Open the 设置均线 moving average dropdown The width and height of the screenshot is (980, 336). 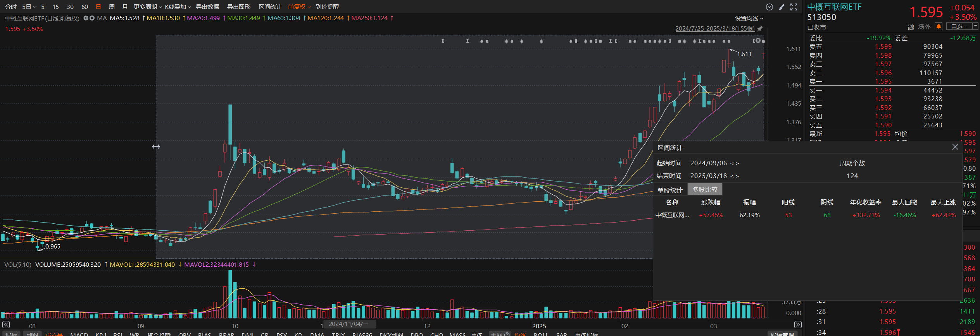tap(749, 18)
